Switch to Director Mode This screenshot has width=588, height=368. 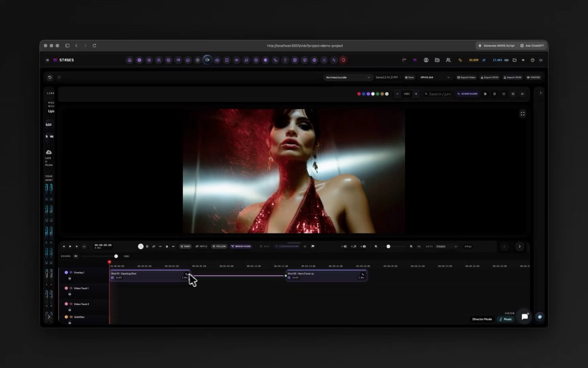tap(482, 319)
